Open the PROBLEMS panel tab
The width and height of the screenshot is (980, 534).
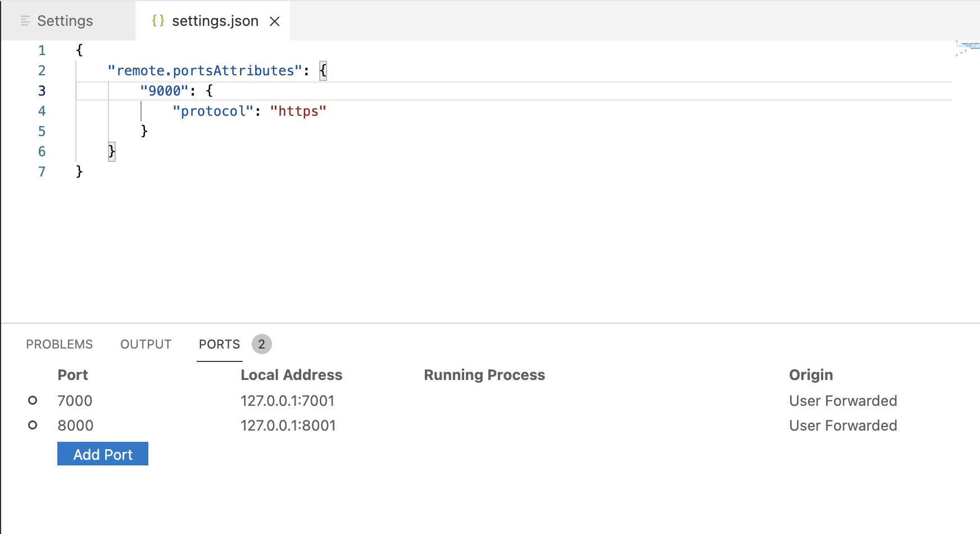(60, 344)
